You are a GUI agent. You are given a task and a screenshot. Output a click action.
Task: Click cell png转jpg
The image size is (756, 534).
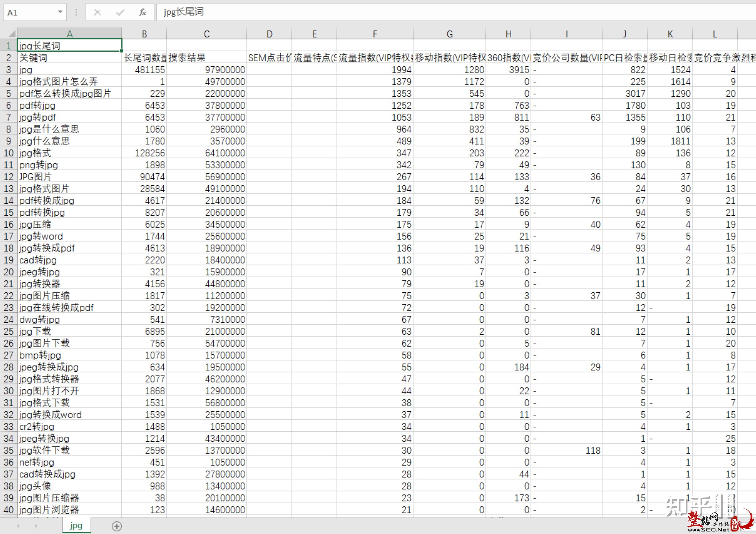pos(69,165)
